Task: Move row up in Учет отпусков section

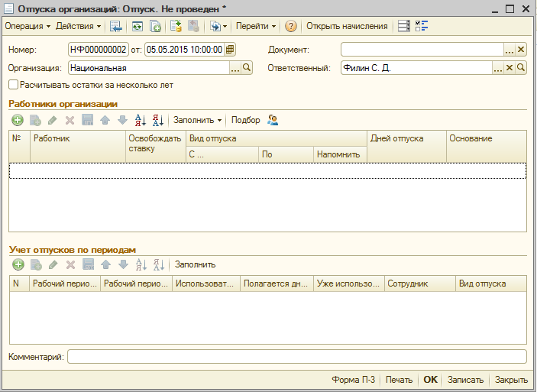Action: tap(106, 264)
